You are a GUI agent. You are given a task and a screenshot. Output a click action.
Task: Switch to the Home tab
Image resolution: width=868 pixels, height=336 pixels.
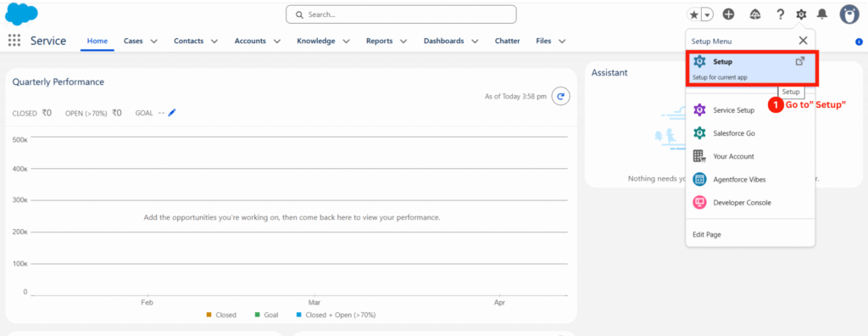click(97, 41)
